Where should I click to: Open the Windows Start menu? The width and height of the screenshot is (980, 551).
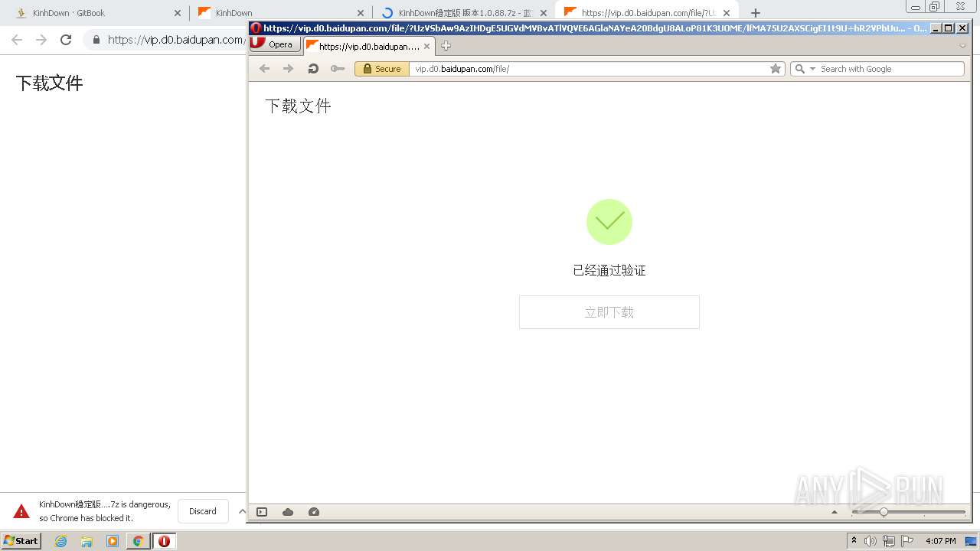(21, 541)
